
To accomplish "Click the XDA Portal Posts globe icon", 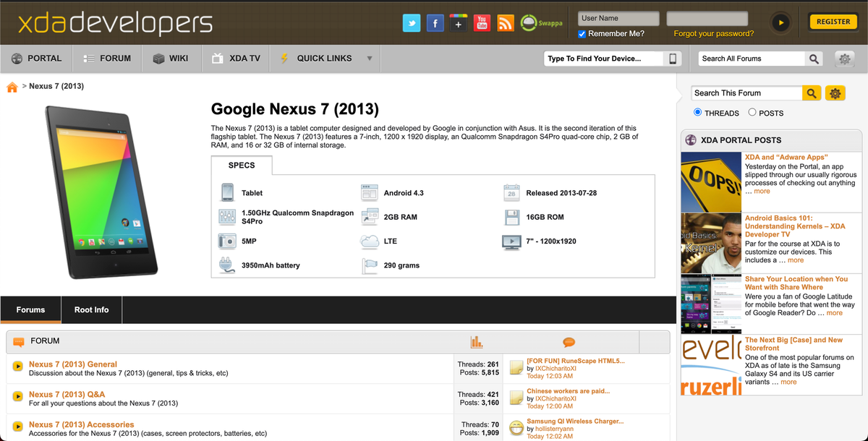I will click(691, 140).
